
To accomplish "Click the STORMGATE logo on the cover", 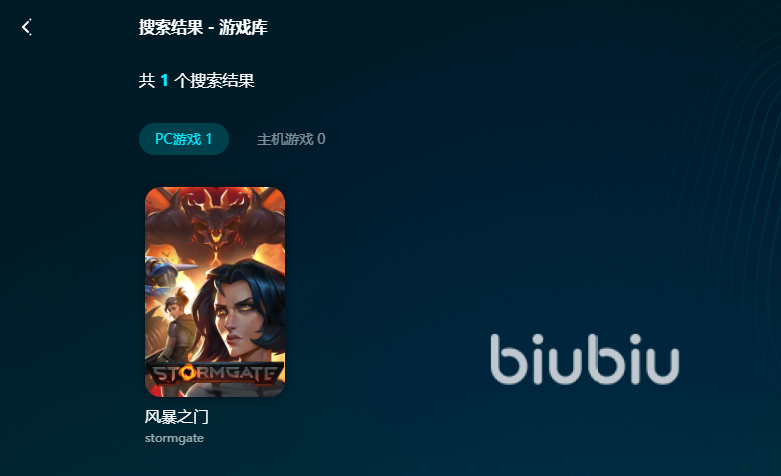I will pos(215,373).
